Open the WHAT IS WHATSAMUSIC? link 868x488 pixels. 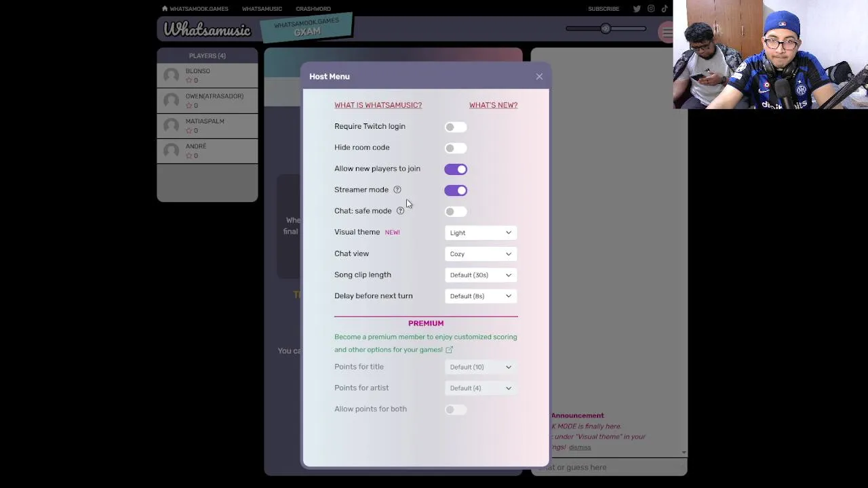coord(378,105)
